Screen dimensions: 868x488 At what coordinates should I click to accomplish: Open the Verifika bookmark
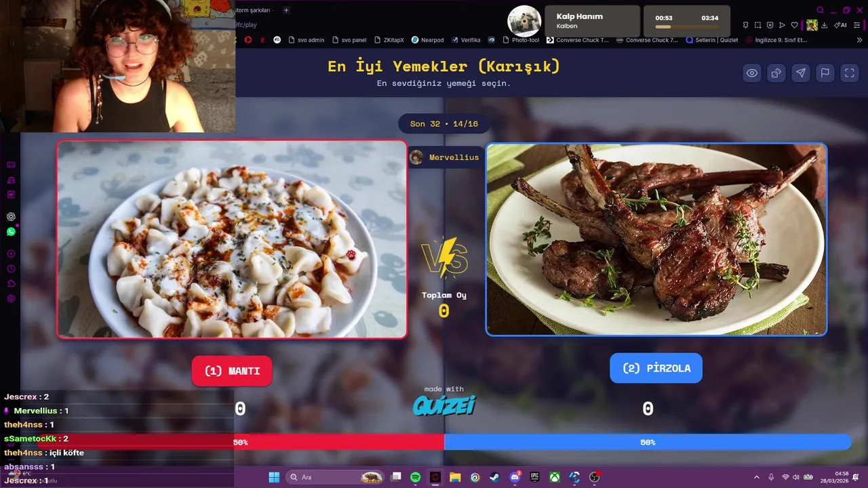[466, 40]
